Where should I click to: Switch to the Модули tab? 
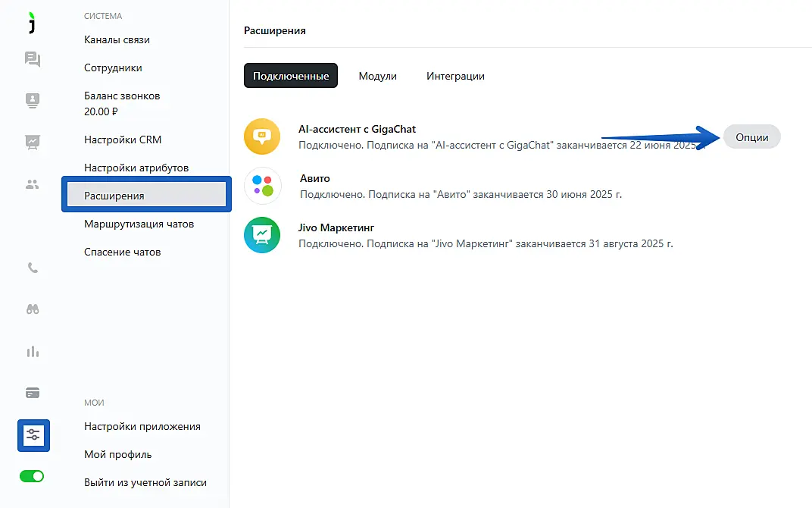377,76
